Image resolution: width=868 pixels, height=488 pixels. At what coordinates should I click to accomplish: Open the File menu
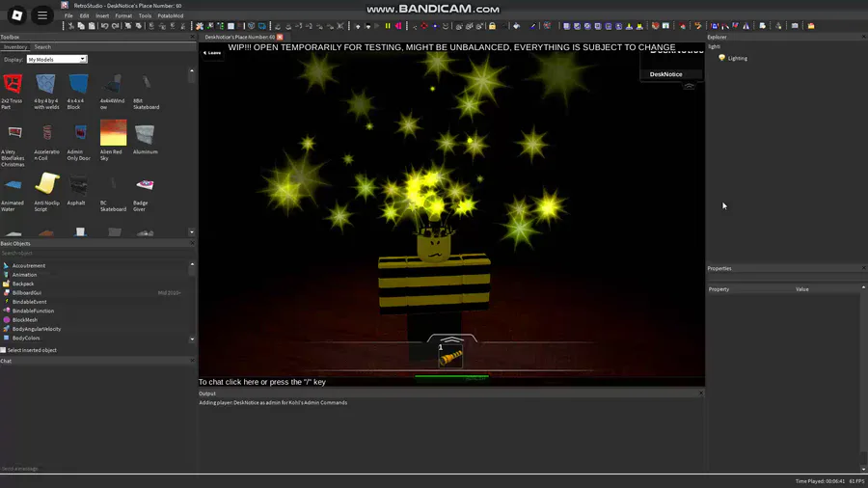[68, 15]
